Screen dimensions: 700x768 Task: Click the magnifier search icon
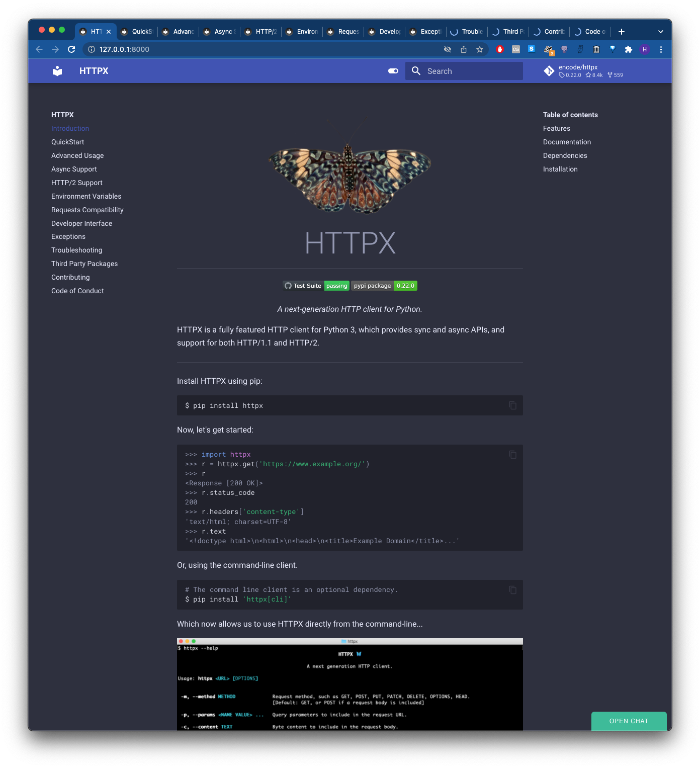[x=416, y=71]
